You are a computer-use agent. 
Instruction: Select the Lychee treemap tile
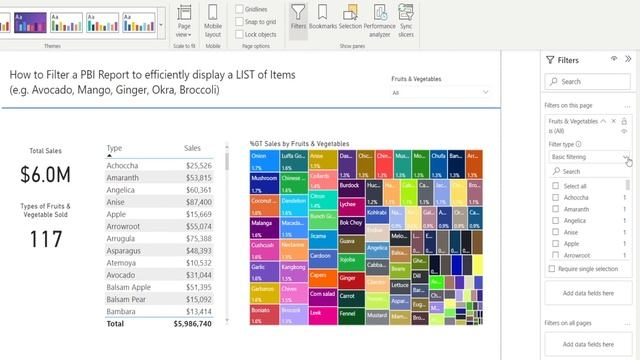click(351, 208)
